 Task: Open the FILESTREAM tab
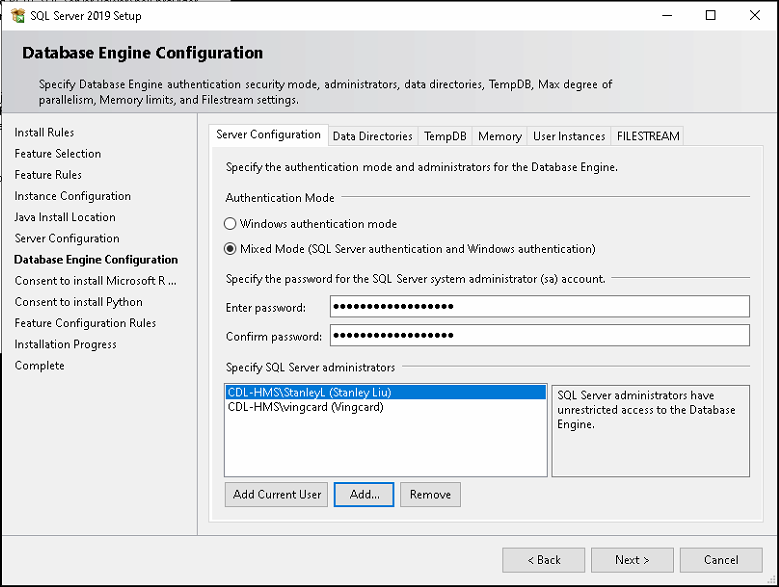coord(648,136)
